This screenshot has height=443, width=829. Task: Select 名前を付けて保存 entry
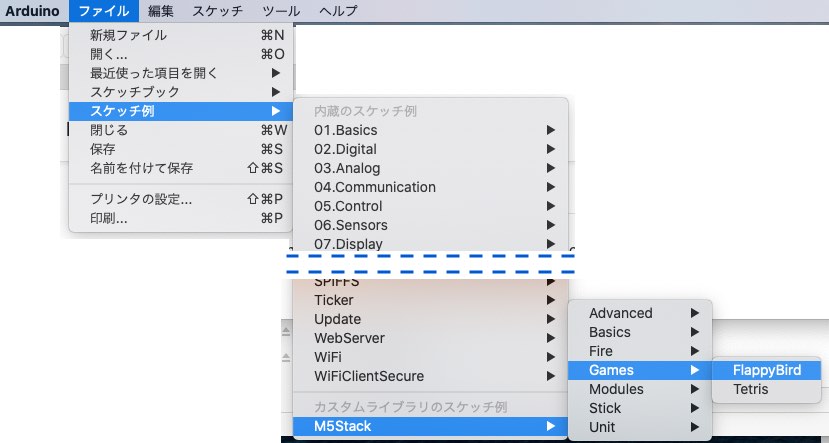coord(181,168)
